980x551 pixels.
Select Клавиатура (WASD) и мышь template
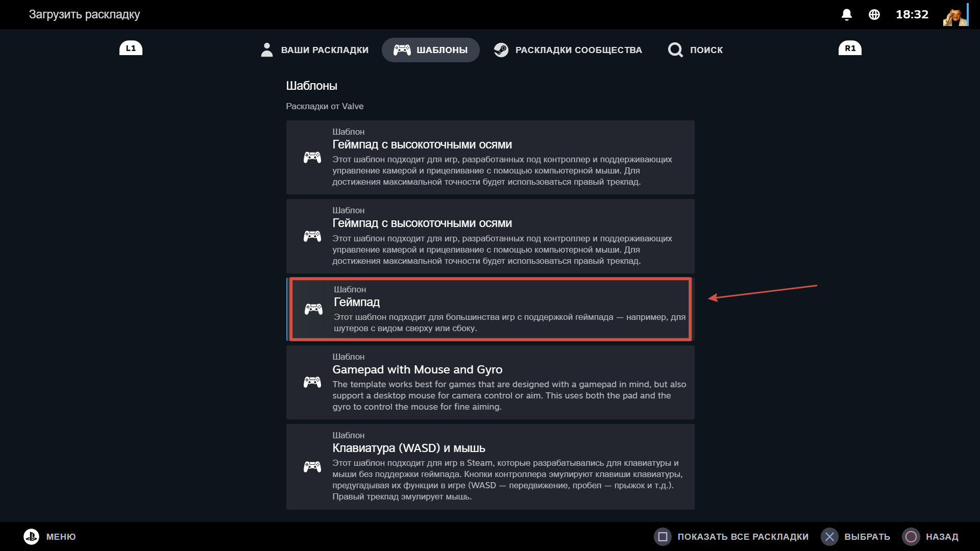[x=490, y=466]
